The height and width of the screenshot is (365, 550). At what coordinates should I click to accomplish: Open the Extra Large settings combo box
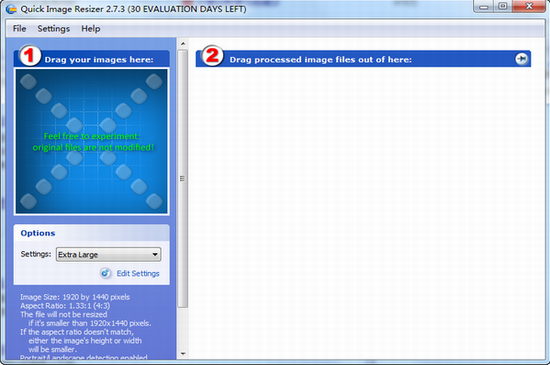(108, 255)
